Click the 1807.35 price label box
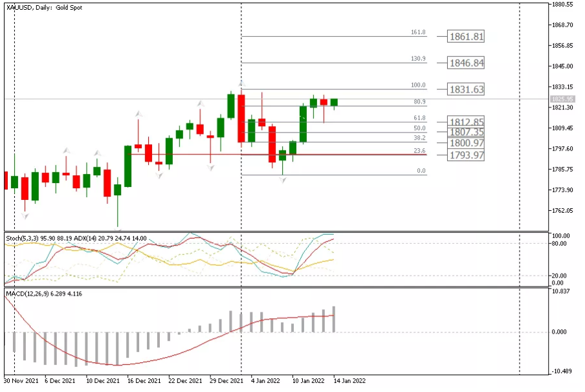585x392 pixels. pos(466,132)
